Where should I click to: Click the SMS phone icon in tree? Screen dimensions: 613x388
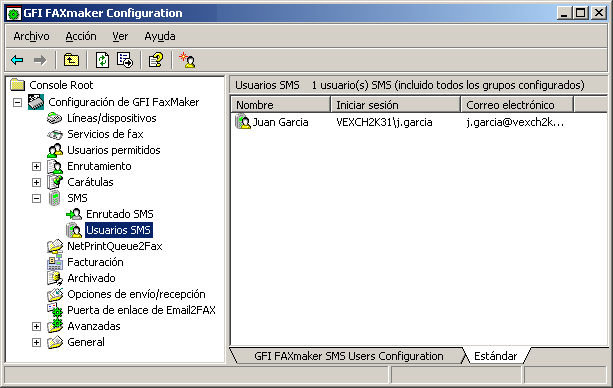[55, 198]
